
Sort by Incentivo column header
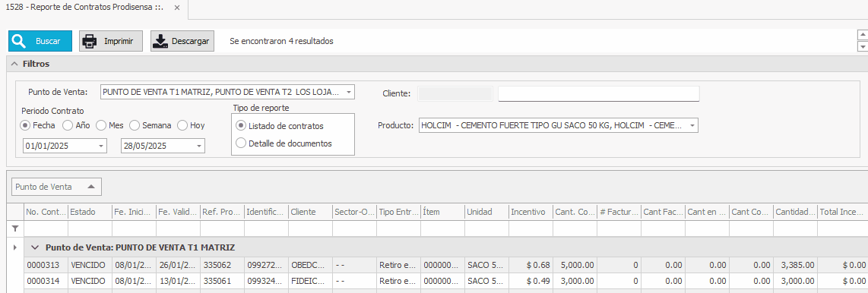coord(531,212)
